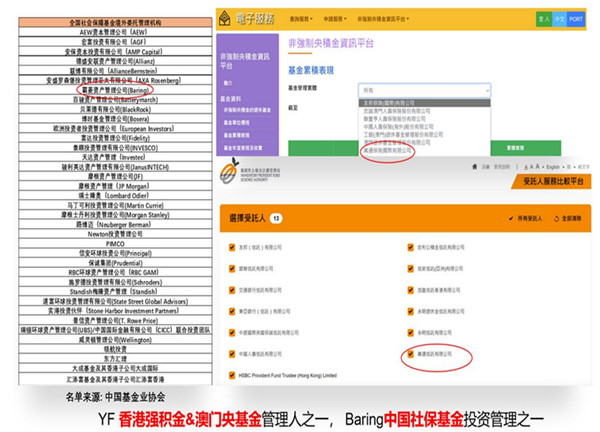This screenshot has height=432, width=600.
Task: Toggle 信安信託(亞洲)有限公司 checkbox
Action: click(x=411, y=269)
